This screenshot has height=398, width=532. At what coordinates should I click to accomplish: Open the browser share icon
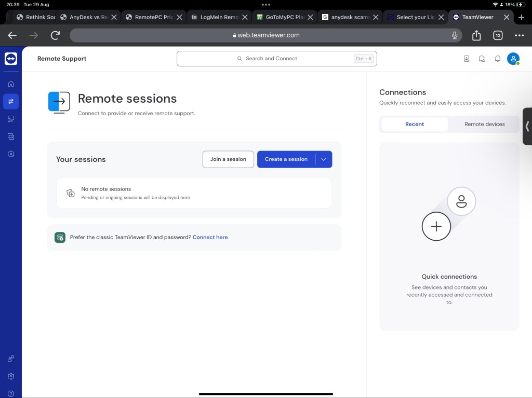pyautogui.click(x=476, y=35)
